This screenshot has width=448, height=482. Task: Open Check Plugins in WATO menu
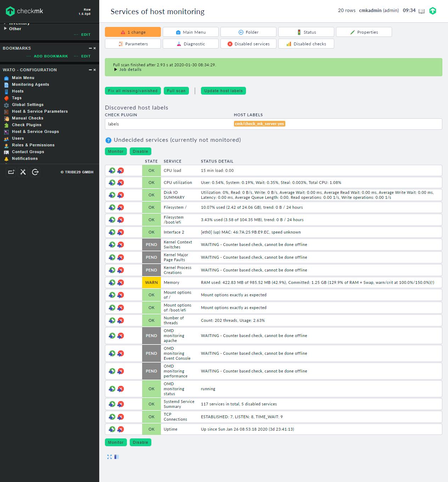[27, 125]
